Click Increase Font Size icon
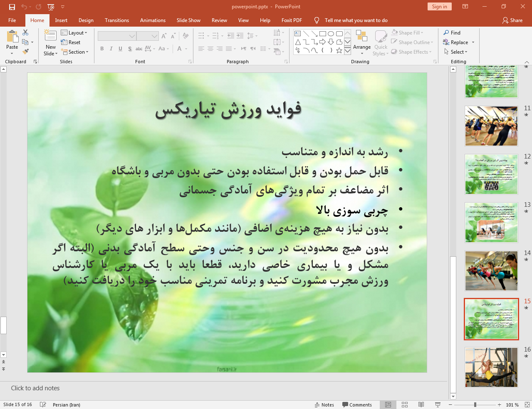 coord(164,36)
